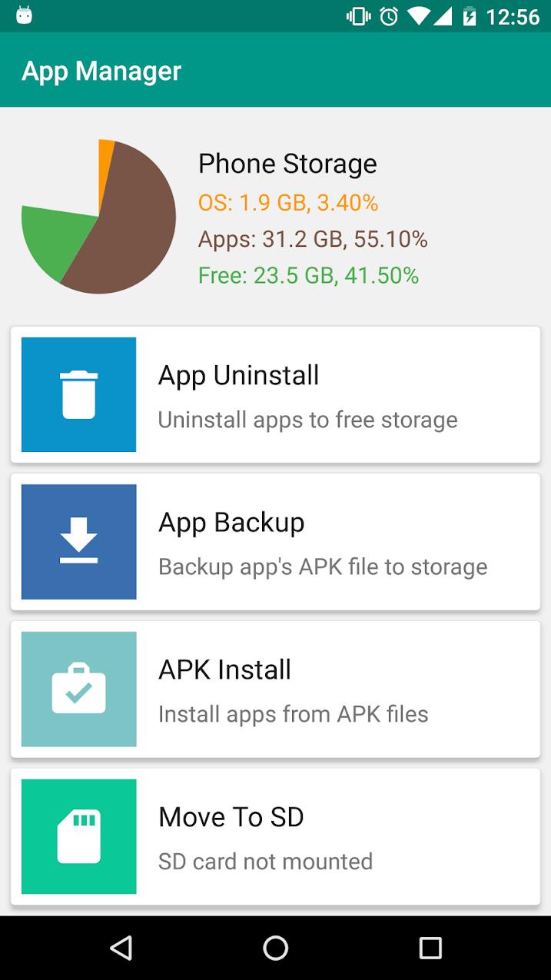Tap the download arrow App Backup icon
551x980 pixels.
pyautogui.click(x=78, y=541)
